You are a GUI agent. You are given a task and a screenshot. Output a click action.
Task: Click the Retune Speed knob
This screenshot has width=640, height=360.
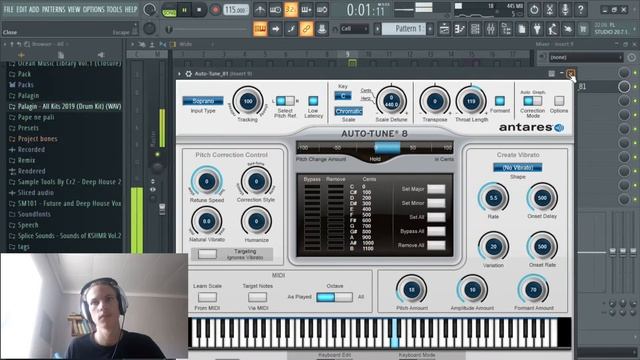pyautogui.click(x=207, y=181)
